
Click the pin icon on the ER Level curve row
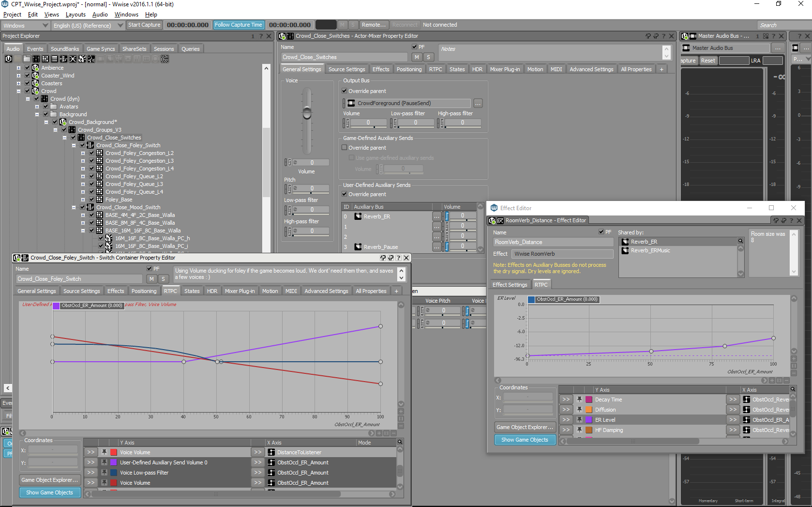click(579, 419)
